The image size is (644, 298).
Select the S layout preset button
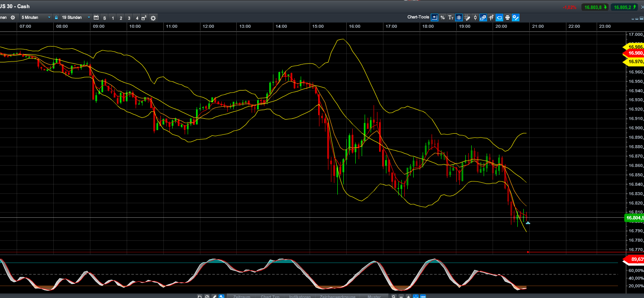[104, 18]
